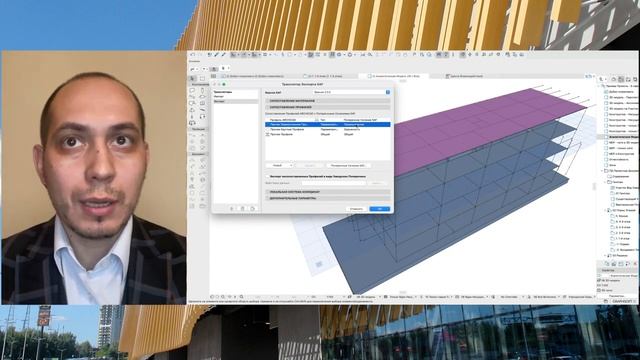The height and width of the screenshot is (360, 640).
Task: Select the Wall tool in the toolbox
Action: coord(193,91)
